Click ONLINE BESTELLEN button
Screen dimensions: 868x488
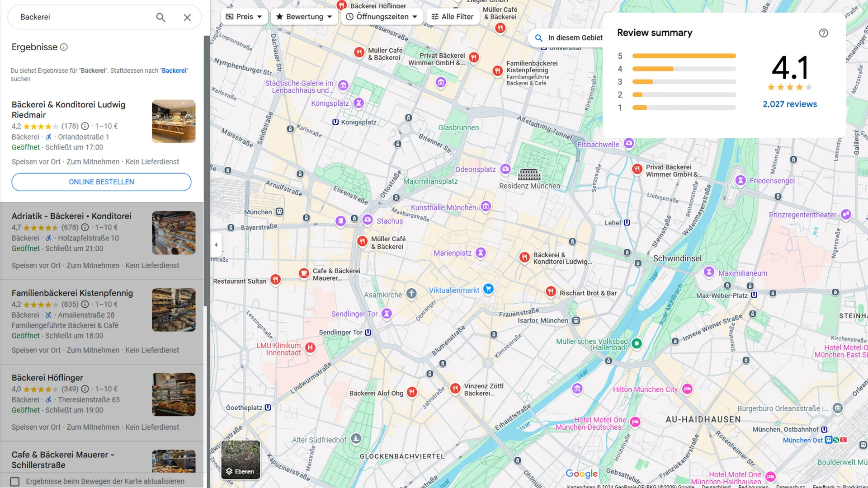point(101,182)
